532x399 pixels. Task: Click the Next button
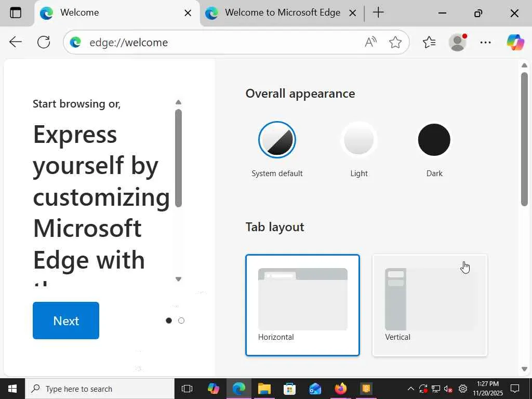point(66,320)
